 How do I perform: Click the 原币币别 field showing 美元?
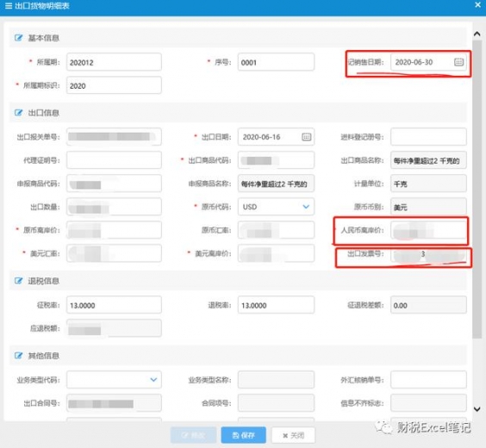tap(428, 207)
